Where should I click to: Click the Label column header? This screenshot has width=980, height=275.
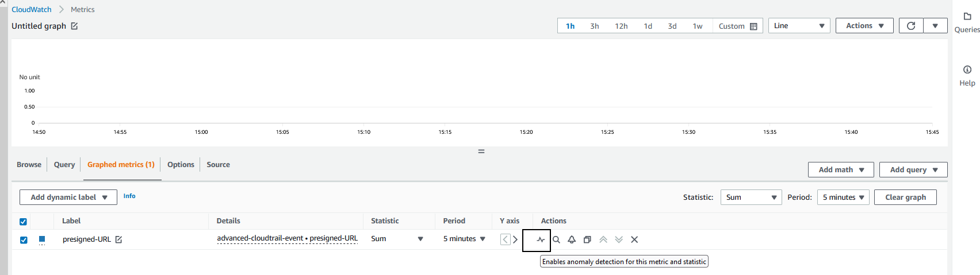tap(71, 221)
